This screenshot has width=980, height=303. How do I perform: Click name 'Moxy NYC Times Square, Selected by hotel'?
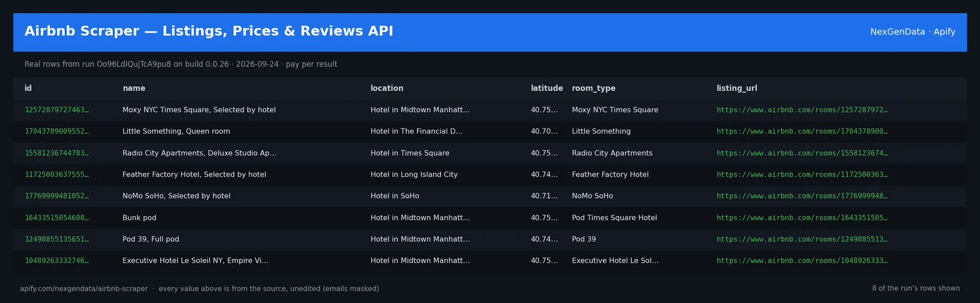[199, 110]
